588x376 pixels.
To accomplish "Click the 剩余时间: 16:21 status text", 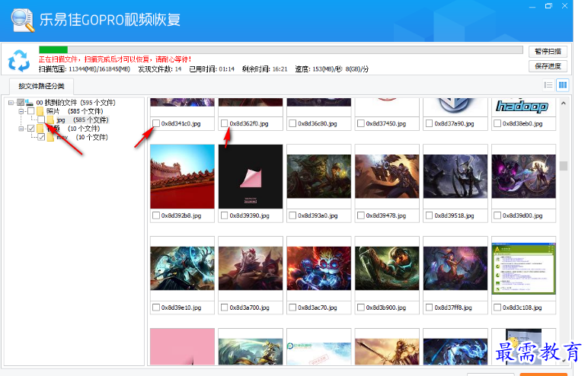I will [265, 69].
